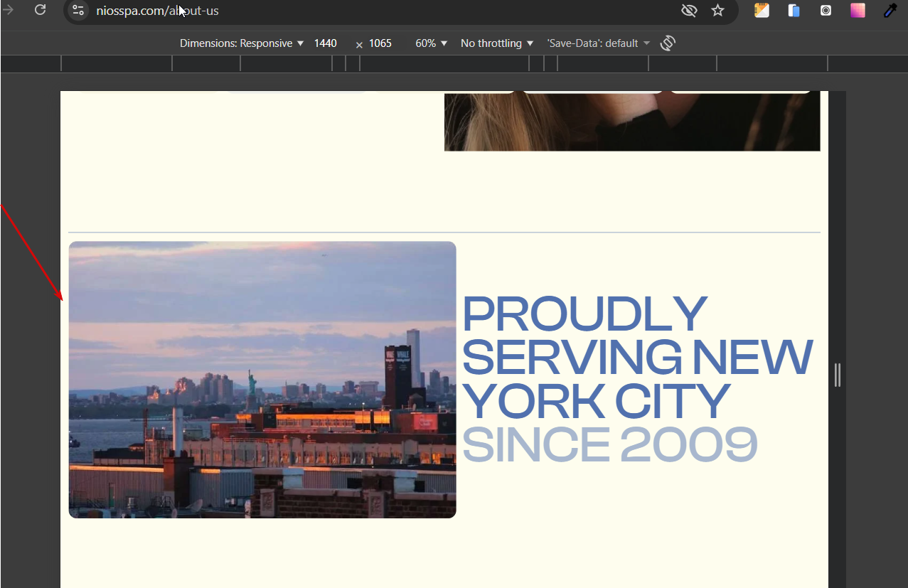Click the address bar URL niosspa.com/about-us
The width and height of the screenshot is (908, 588).
coord(158,11)
